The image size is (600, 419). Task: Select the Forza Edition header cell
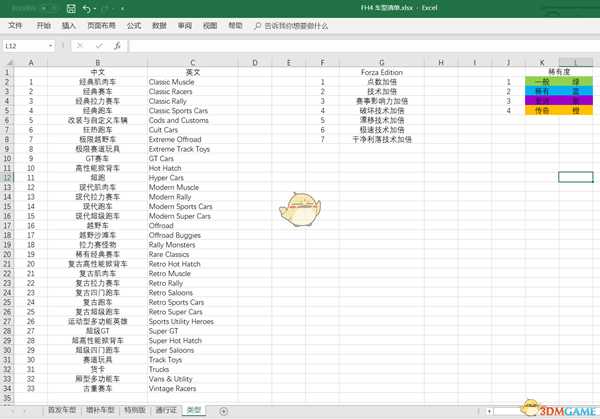[x=382, y=72]
